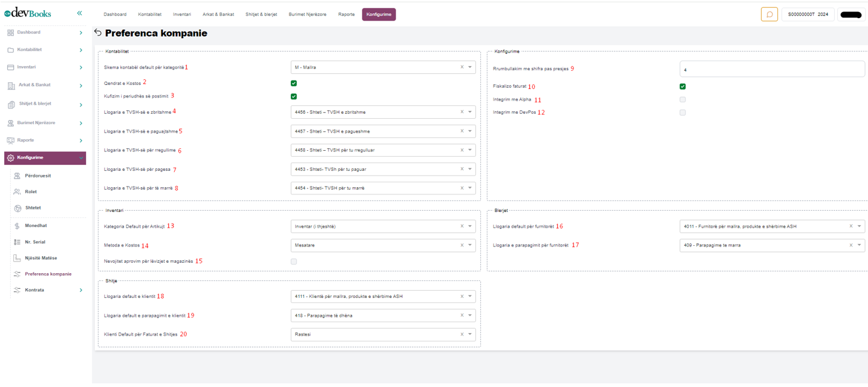Viewport: 868px width, 387px height.
Task: Open the Arkat & Bankat top tab
Action: tap(218, 15)
